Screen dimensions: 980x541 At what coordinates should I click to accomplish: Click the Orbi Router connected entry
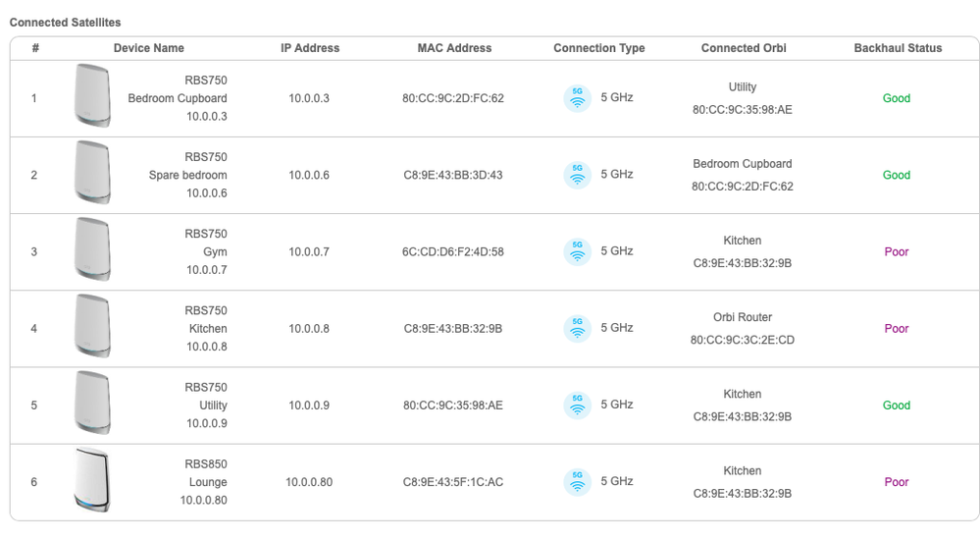pyautogui.click(x=743, y=318)
